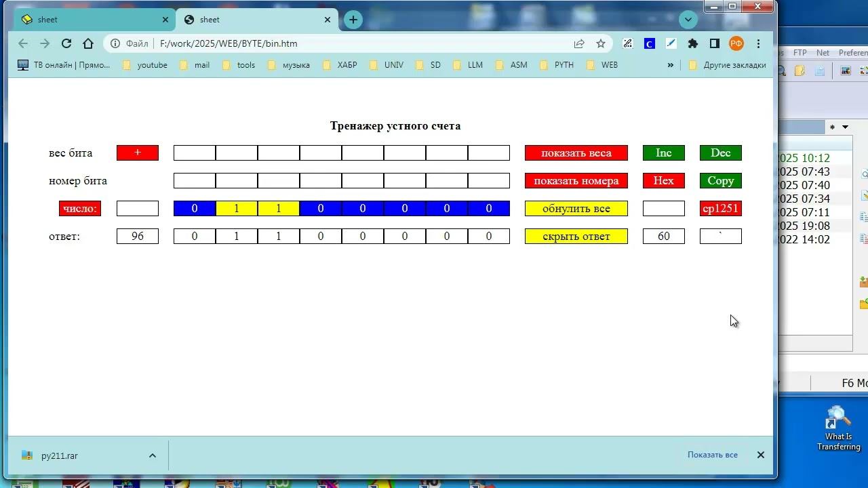868x488 pixels.
Task: Toggle the number bit with weight 2
Action: coord(447,209)
